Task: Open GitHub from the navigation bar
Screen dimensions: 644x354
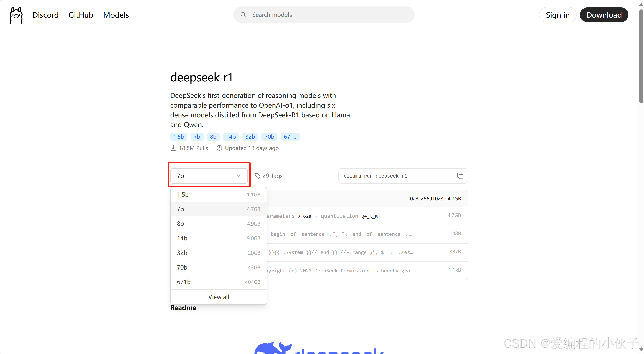Action: 81,15
